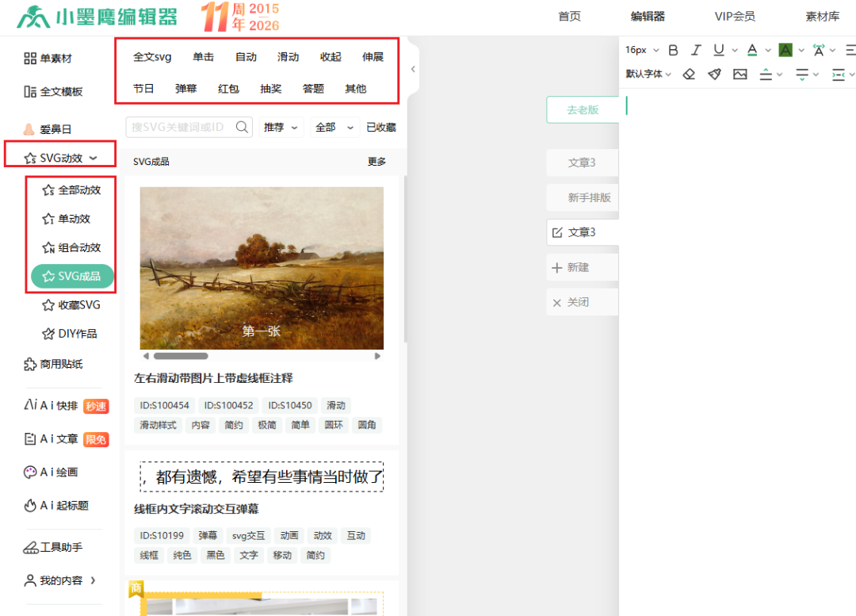This screenshot has width=856, height=616.
Task: Open 工具助手 in the sidebar
Action: (53, 547)
